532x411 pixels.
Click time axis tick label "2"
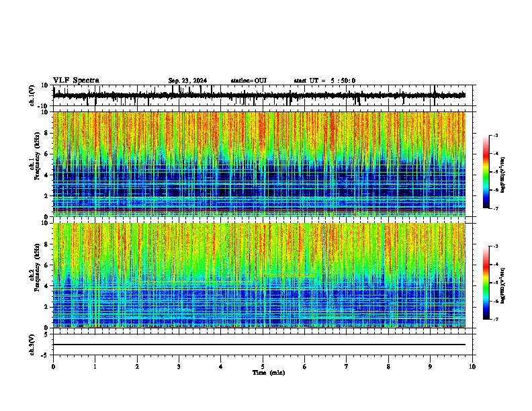(137, 367)
